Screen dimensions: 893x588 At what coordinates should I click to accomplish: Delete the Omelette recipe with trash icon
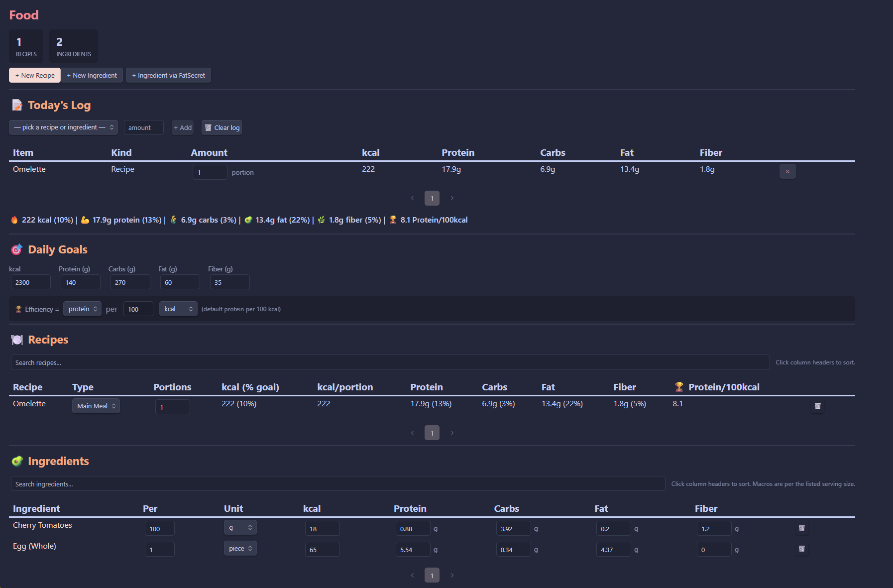(x=817, y=406)
